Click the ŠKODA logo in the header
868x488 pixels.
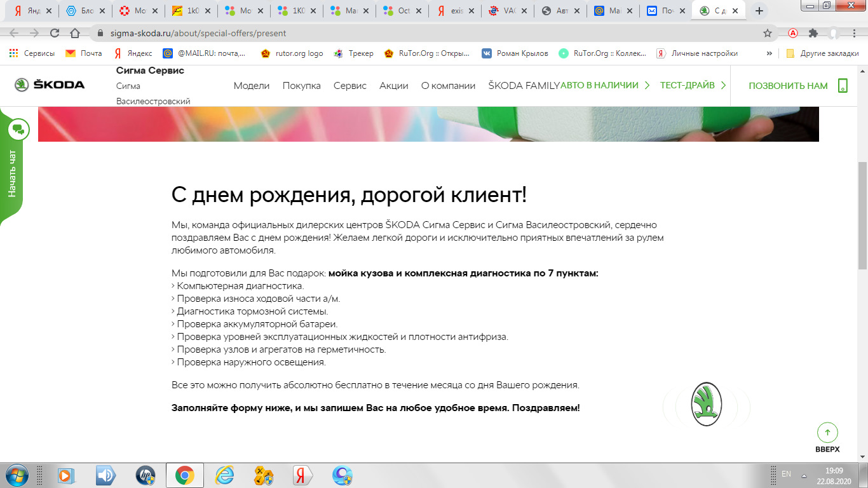pos(50,85)
